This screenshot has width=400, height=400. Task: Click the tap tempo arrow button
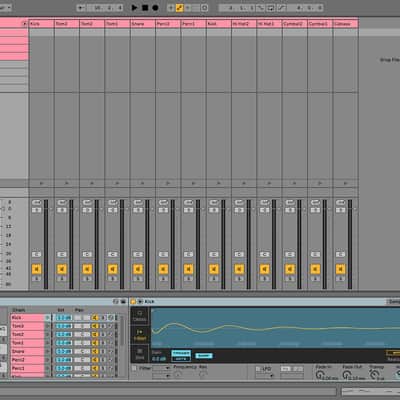coord(81,7)
